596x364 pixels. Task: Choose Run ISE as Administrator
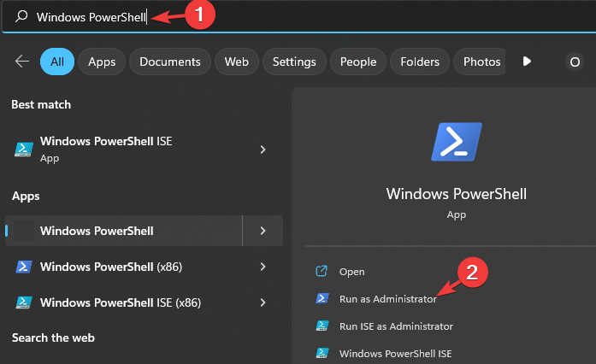pyautogui.click(x=396, y=326)
